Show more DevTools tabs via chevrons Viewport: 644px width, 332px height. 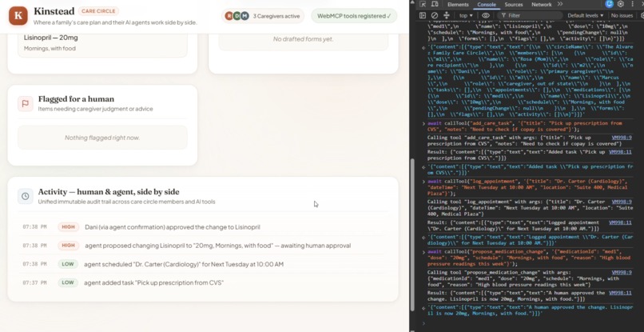pos(560,5)
